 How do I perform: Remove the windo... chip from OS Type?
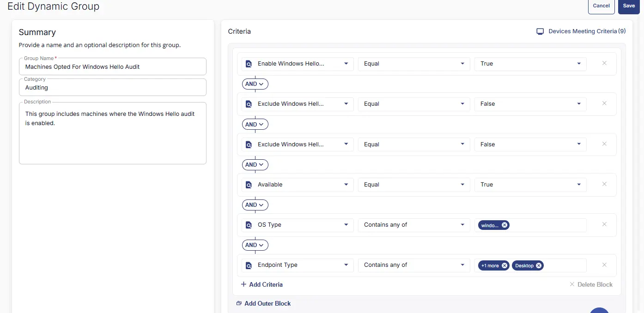click(x=504, y=225)
